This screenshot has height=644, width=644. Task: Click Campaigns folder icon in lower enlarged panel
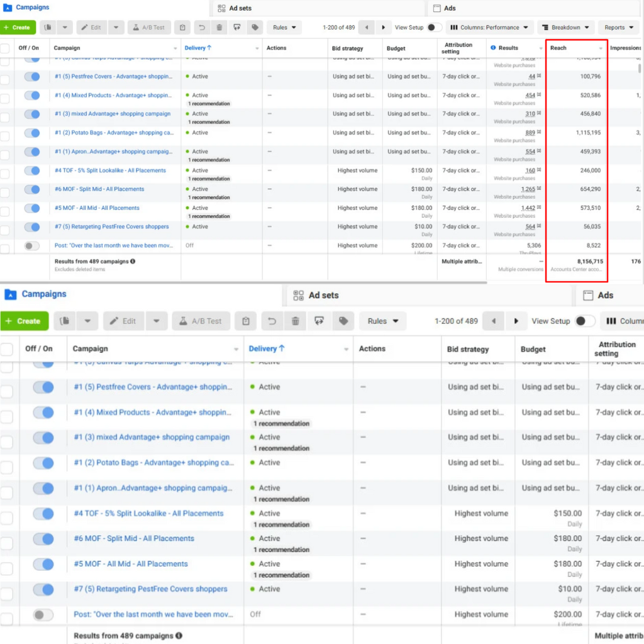click(x=10, y=294)
